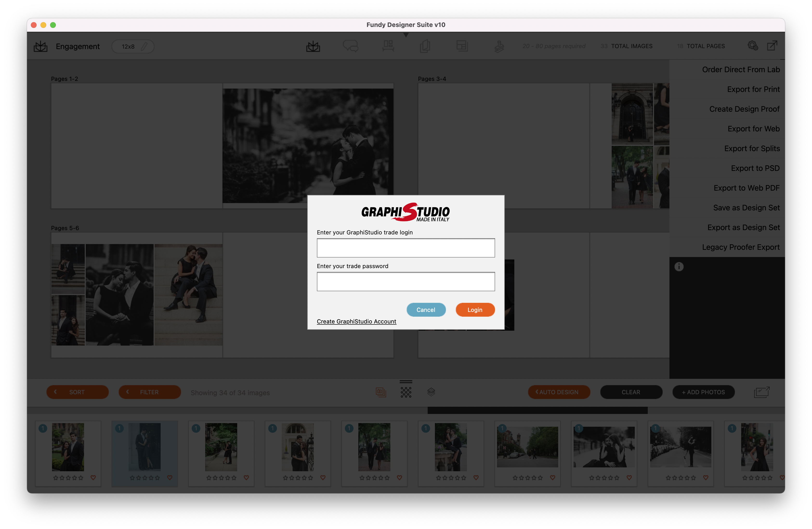The height and width of the screenshot is (529, 812).
Task: Click the Fundy logo beside Engagement
Action: (x=41, y=46)
